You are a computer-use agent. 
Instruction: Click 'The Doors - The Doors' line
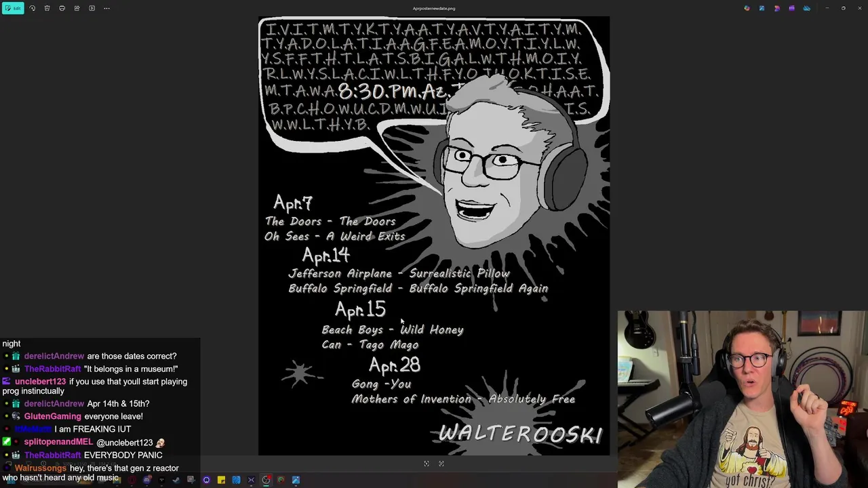(x=330, y=221)
